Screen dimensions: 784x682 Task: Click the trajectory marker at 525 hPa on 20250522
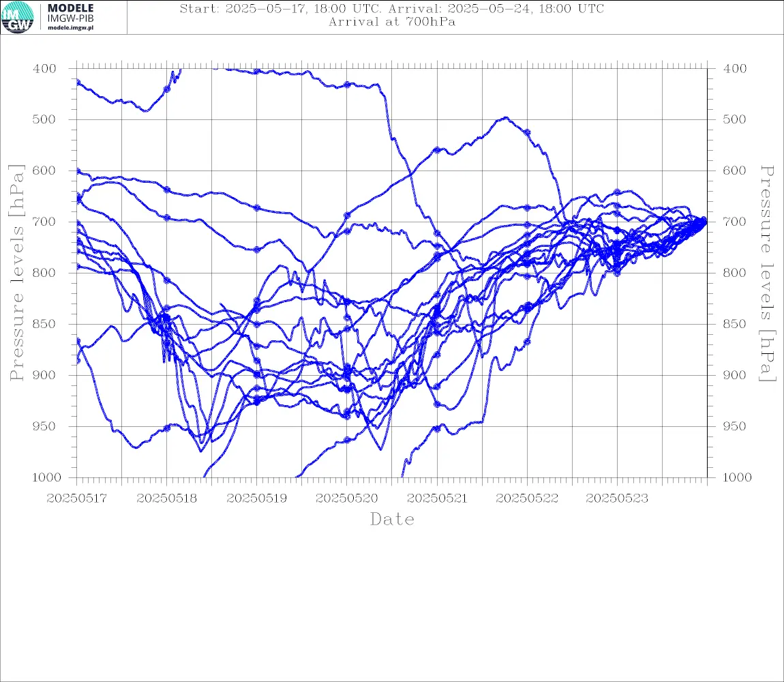pyautogui.click(x=527, y=132)
